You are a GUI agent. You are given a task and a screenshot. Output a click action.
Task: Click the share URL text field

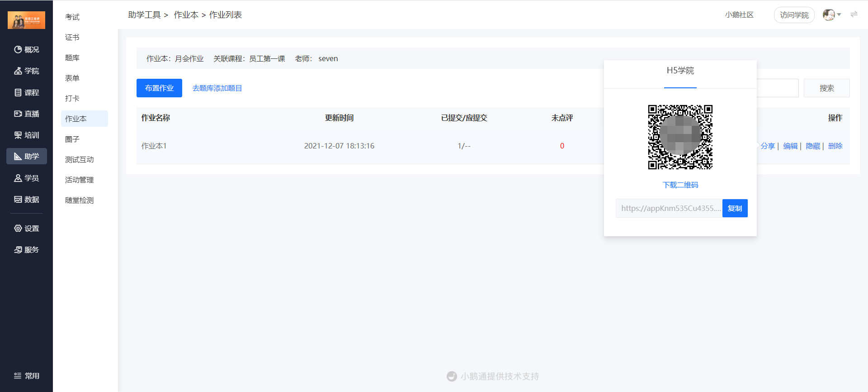(669, 208)
